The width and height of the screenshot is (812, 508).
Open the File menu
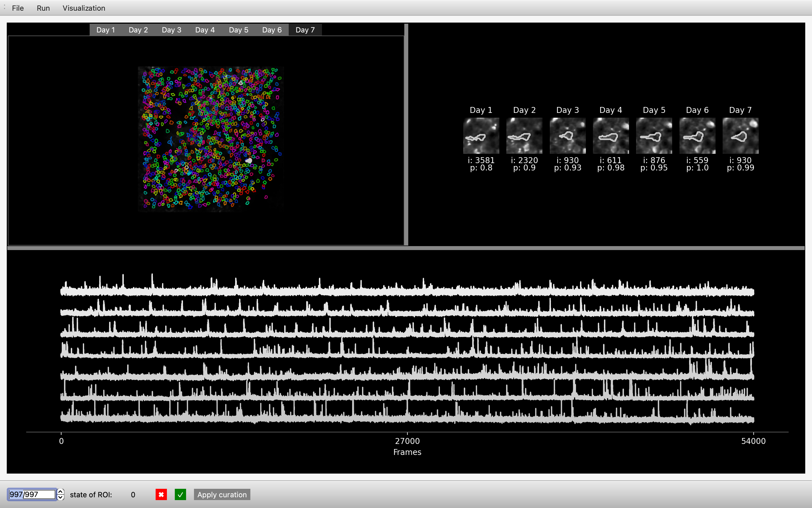[18, 8]
